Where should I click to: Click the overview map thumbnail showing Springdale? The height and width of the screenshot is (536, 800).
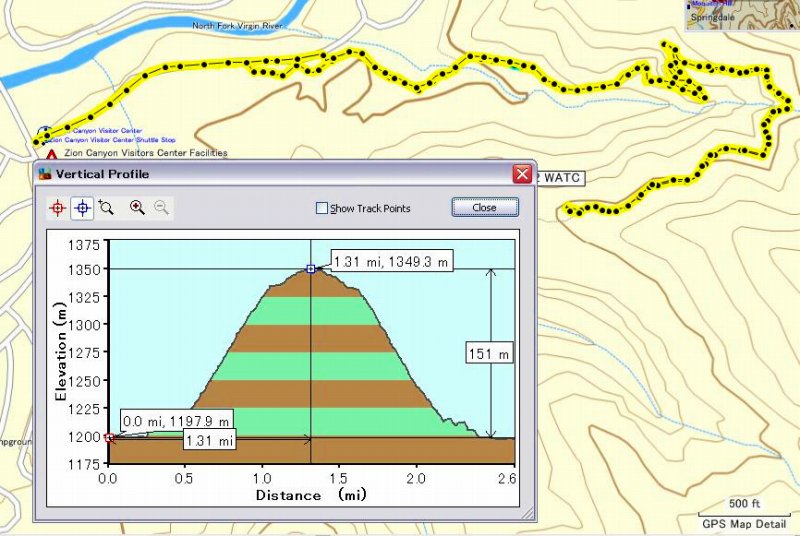pos(741,15)
